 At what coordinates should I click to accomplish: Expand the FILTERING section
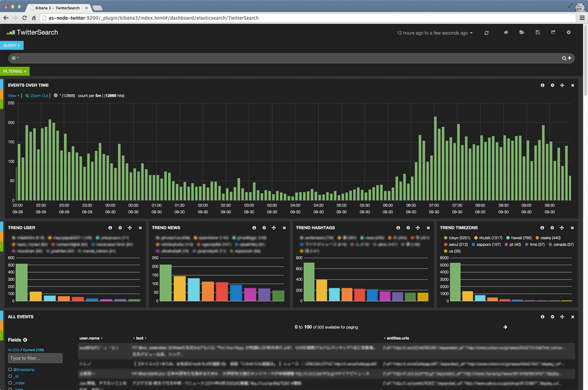point(14,71)
